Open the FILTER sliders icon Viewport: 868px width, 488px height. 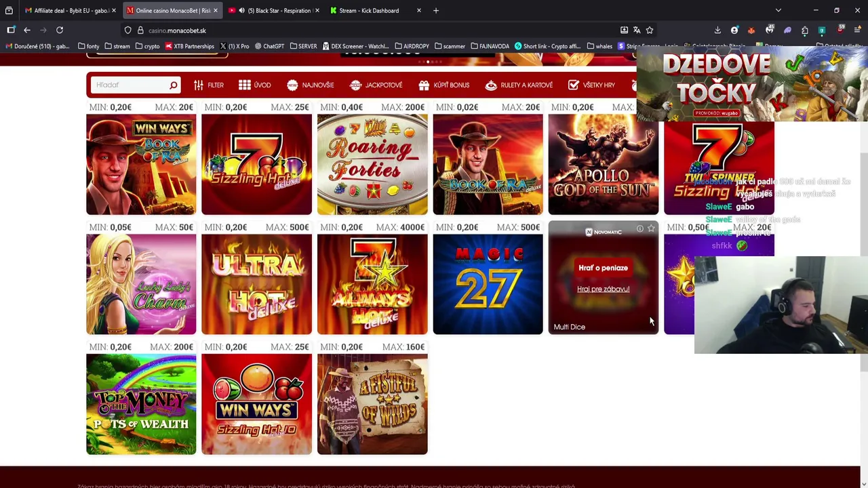(x=198, y=85)
